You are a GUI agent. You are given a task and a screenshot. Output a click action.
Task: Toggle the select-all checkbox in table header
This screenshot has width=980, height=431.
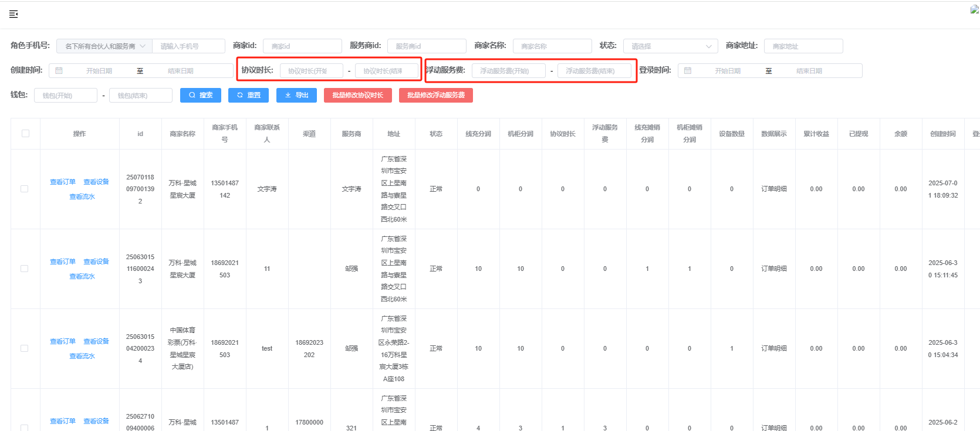25,134
